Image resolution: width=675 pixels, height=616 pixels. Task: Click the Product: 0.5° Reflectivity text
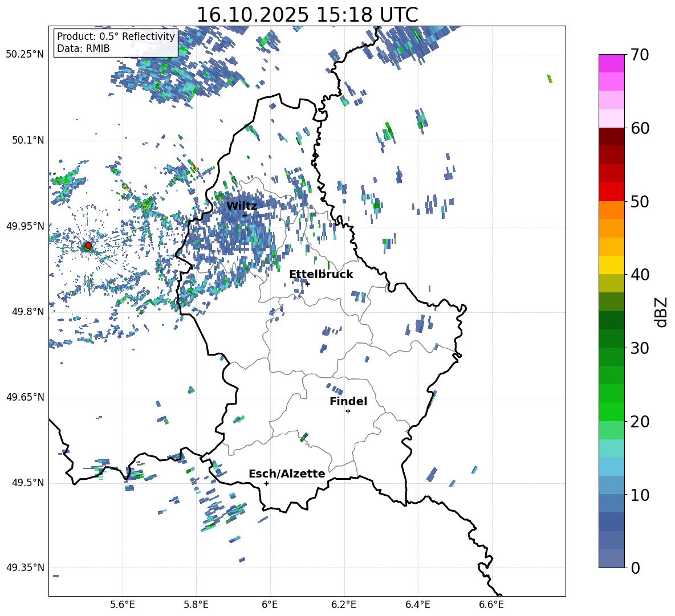tap(116, 36)
